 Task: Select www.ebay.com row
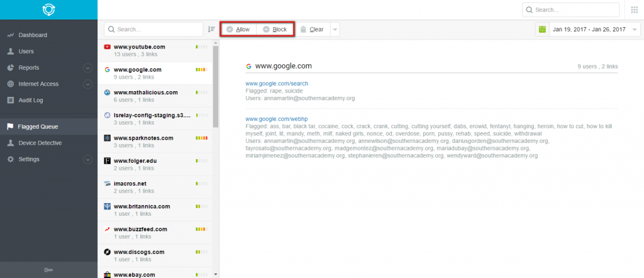[155, 273]
